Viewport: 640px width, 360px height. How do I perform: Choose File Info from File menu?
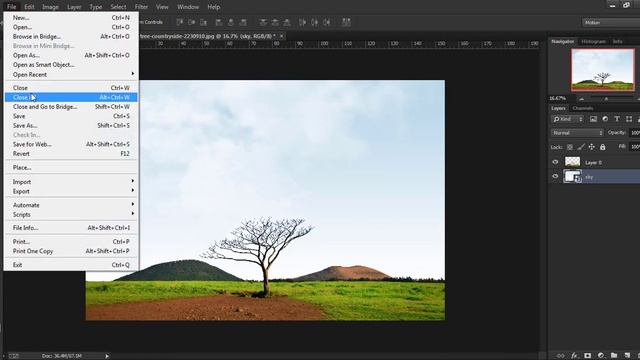click(71, 228)
